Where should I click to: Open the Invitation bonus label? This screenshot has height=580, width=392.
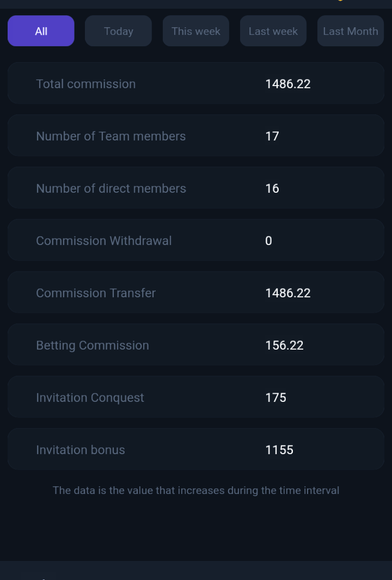tap(81, 450)
